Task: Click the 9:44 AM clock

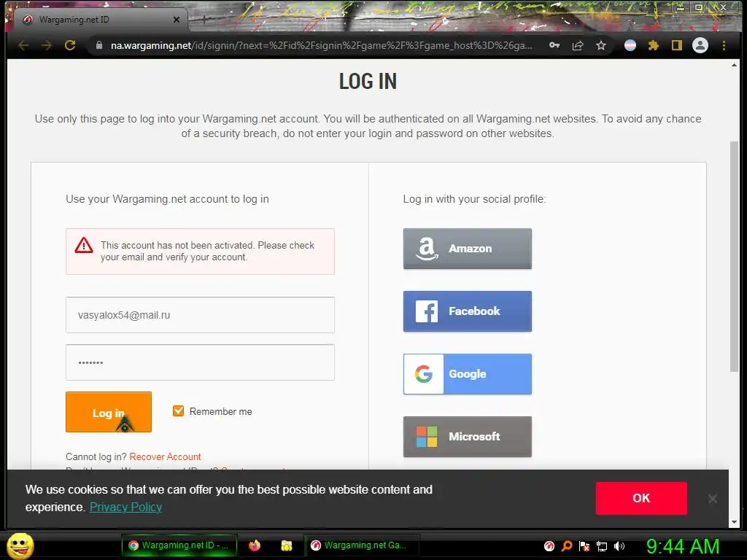Action: (683, 546)
